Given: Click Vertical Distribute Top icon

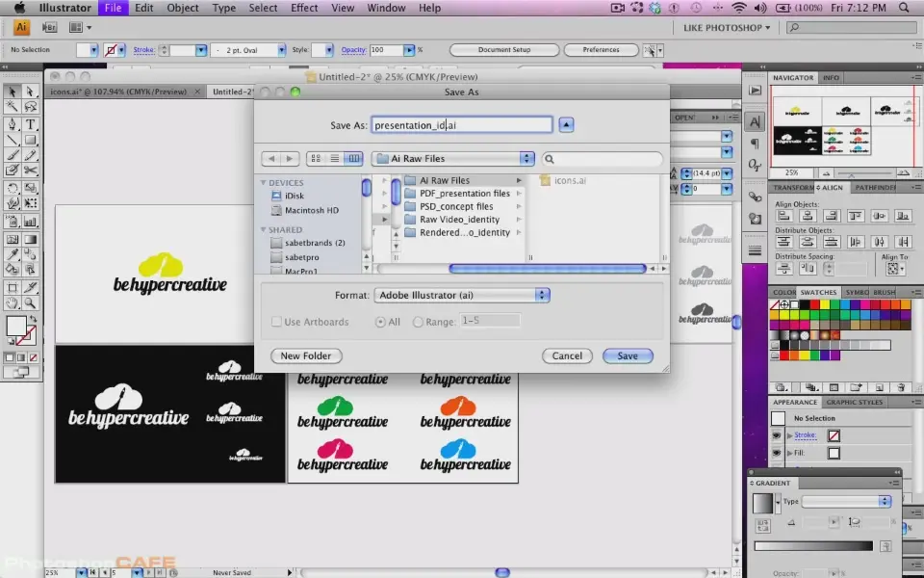Looking at the screenshot, I should [783, 242].
